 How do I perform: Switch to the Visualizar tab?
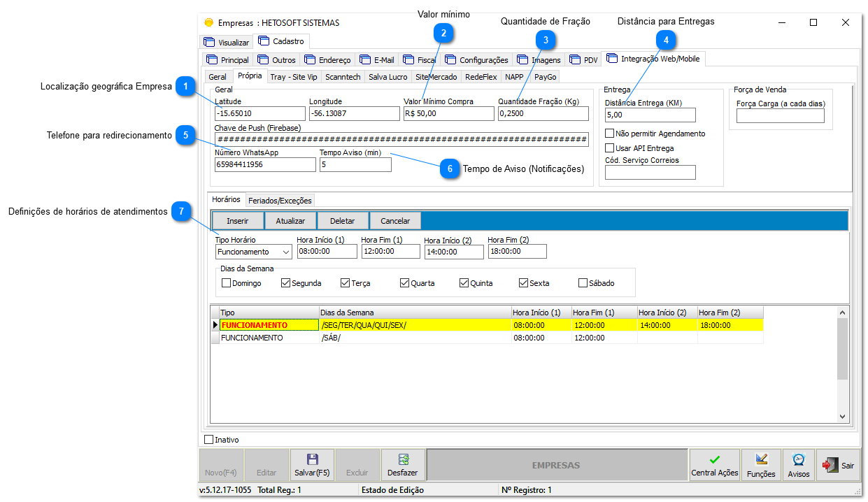(x=227, y=41)
